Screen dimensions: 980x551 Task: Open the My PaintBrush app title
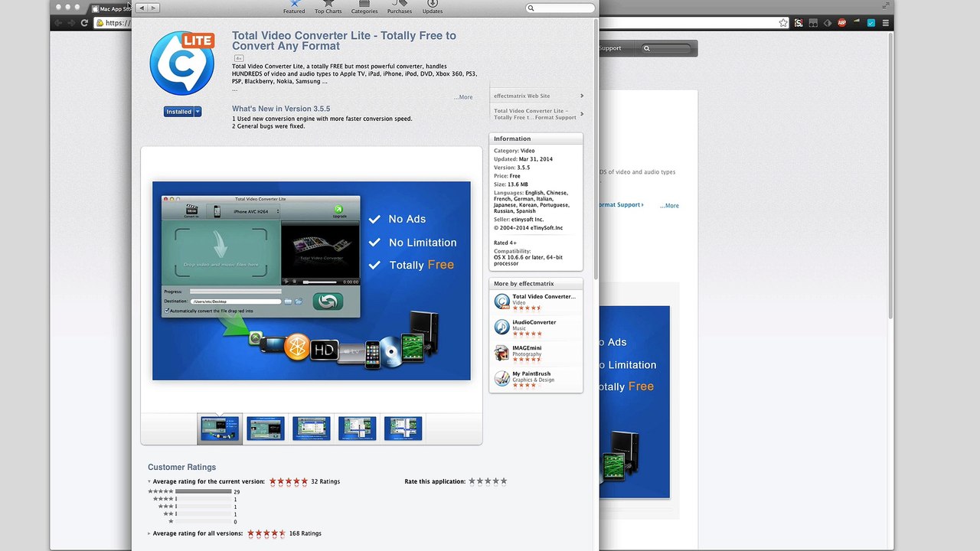click(531, 373)
